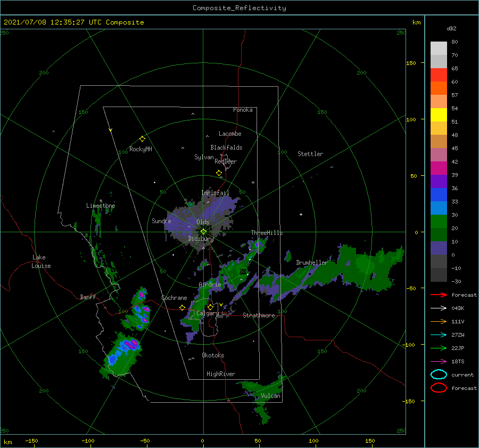
Task: Click the Sundre label
Action: click(x=161, y=221)
